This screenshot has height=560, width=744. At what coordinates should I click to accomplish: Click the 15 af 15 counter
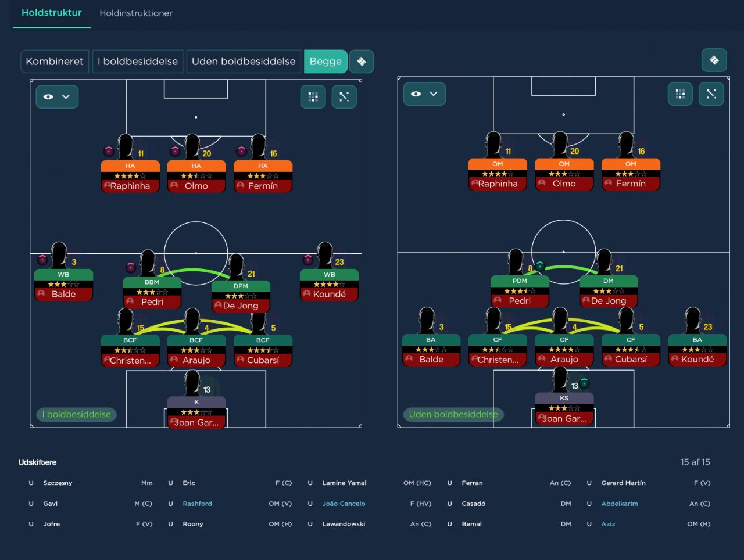(x=695, y=462)
